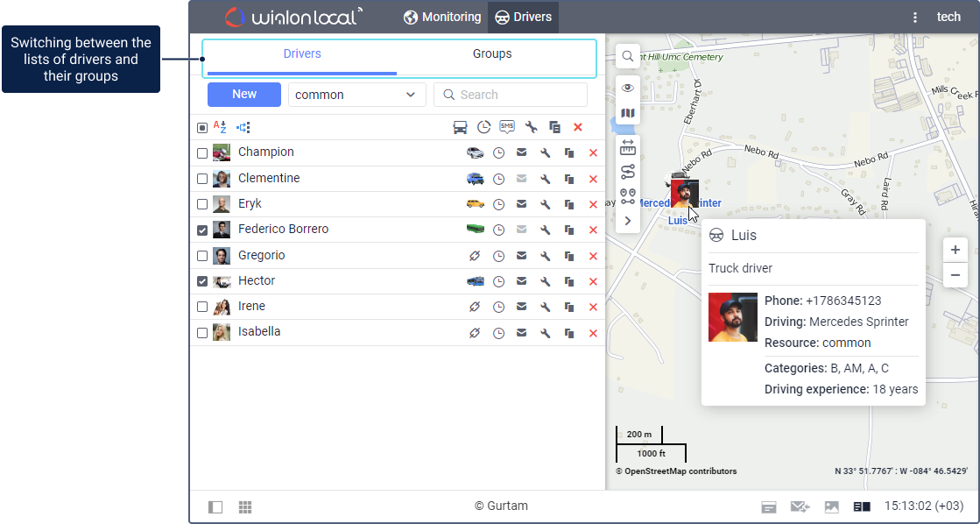
Task: Copy driver Irene using copy icon
Action: click(x=569, y=308)
